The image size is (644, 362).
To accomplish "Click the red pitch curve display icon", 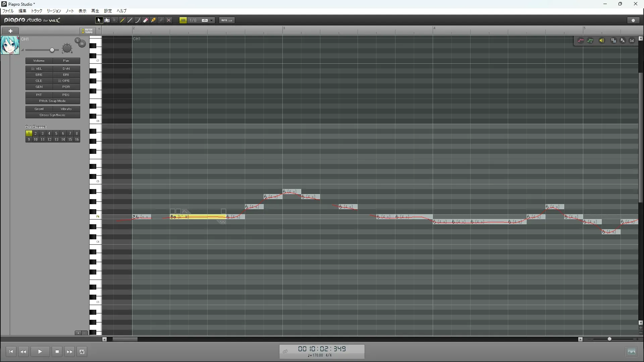I will pyautogui.click(x=581, y=41).
